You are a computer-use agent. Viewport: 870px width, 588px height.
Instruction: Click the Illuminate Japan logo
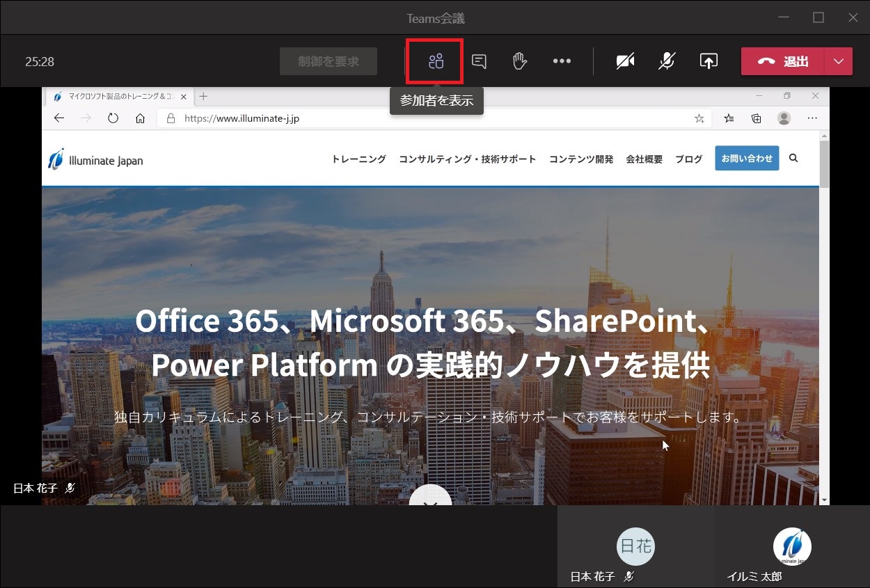pyautogui.click(x=95, y=159)
